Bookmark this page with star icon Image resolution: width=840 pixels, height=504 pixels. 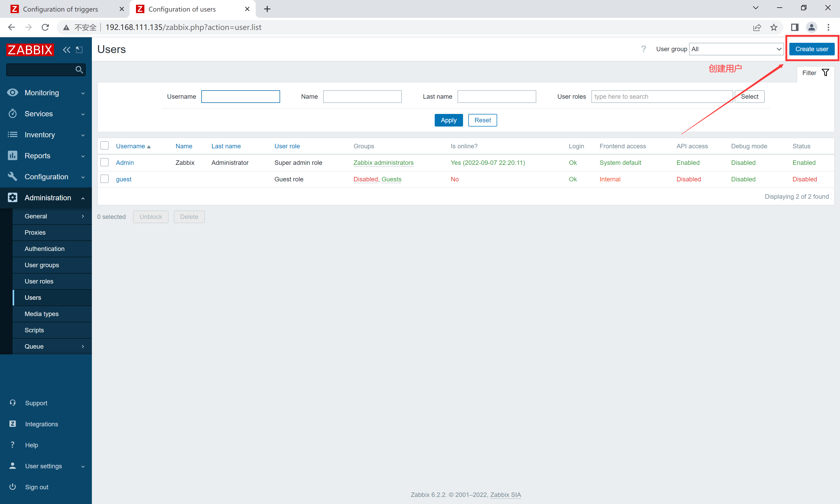(774, 27)
